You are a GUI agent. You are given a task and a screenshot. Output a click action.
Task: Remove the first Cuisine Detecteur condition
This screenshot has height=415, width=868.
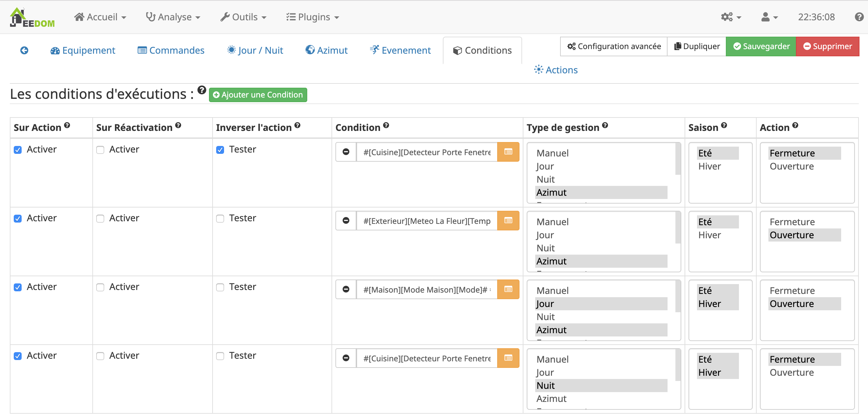point(346,152)
